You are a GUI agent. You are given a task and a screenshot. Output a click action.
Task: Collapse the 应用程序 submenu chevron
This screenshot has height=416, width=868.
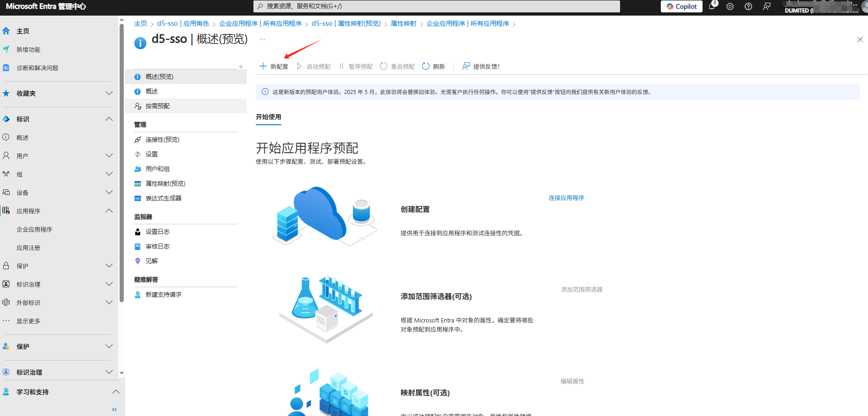(x=109, y=211)
